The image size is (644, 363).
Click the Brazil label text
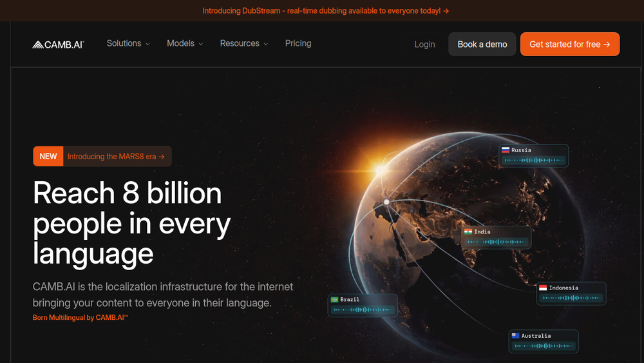coord(350,300)
